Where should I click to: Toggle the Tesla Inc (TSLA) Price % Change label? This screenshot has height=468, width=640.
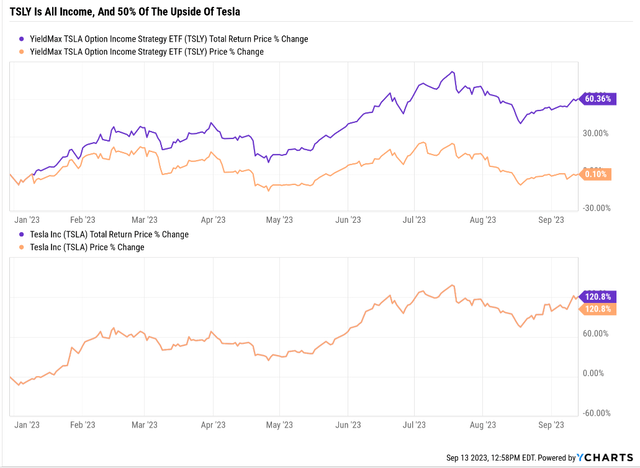pos(90,246)
